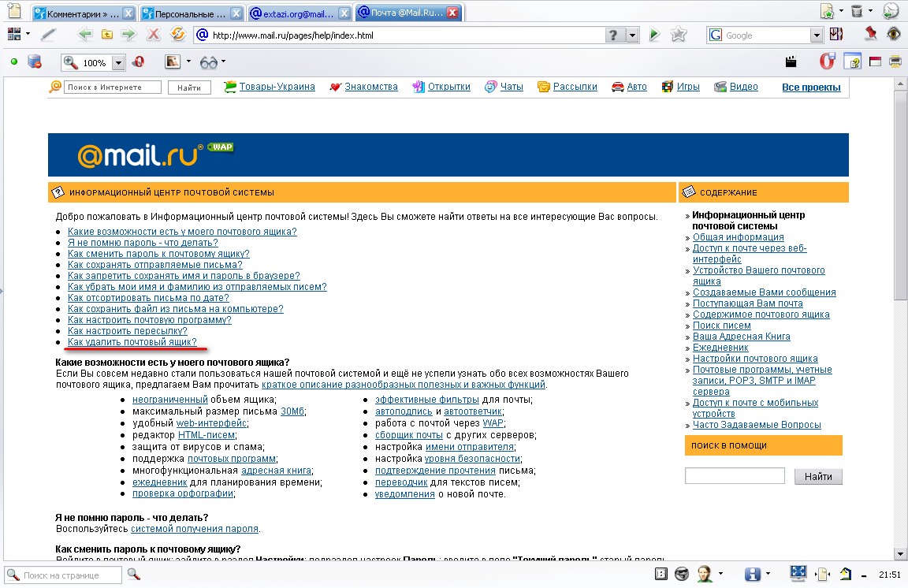908x588 pixels.
Task: Reload the page with the orange refresh icon
Action: 178,34
